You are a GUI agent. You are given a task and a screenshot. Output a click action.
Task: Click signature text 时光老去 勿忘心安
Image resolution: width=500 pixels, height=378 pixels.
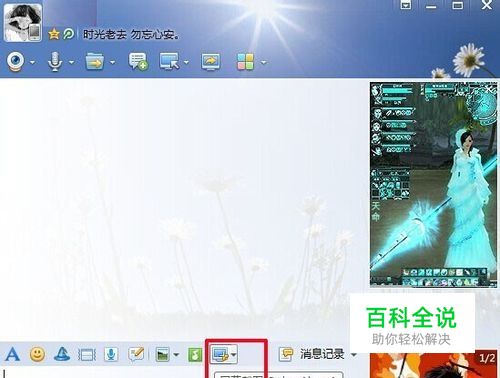(x=131, y=34)
